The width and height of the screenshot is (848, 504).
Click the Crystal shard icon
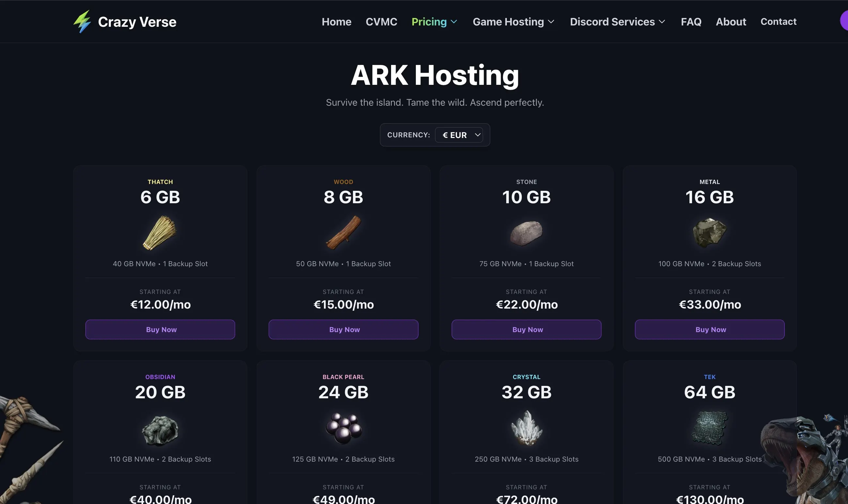526,428
